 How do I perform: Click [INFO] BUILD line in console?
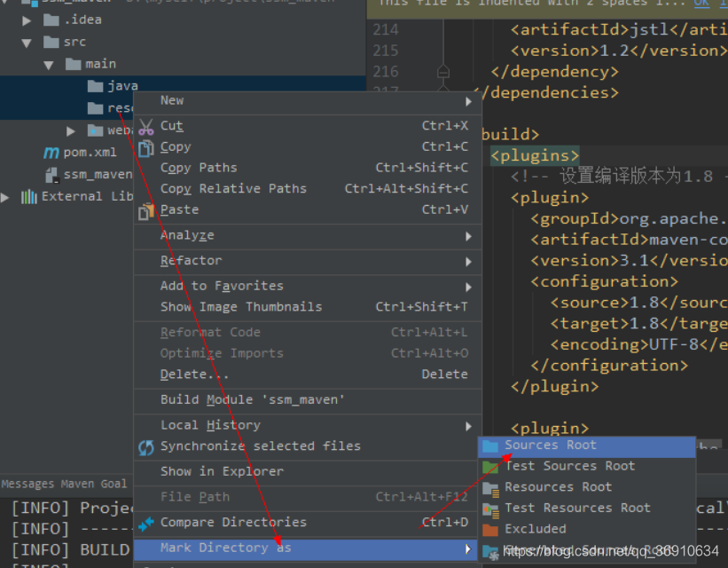71,550
